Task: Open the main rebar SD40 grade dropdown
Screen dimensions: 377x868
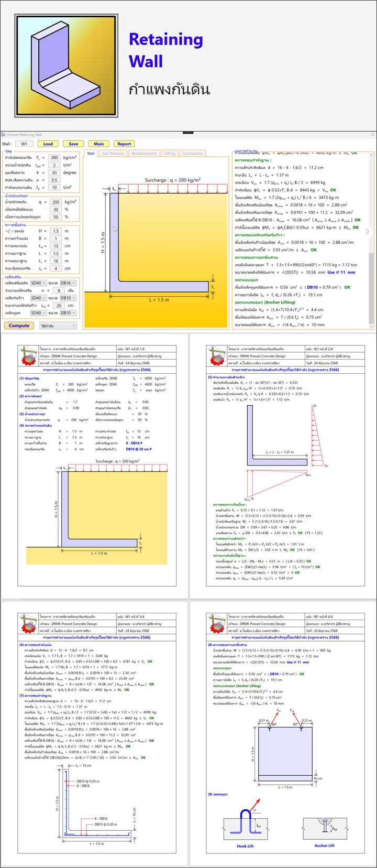Action: point(38,283)
